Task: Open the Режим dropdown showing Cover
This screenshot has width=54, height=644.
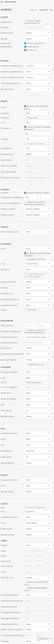Action: tap(37, 249)
